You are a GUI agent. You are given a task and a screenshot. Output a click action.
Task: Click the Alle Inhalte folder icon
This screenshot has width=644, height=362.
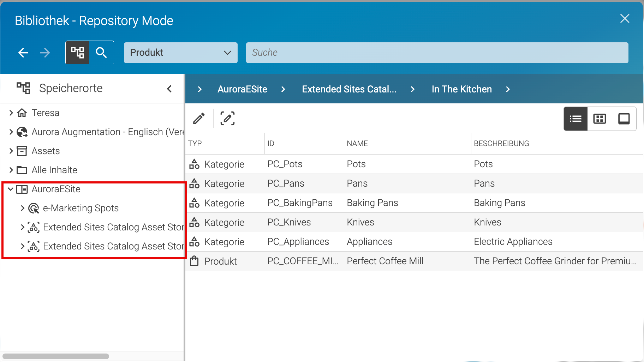(22, 170)
